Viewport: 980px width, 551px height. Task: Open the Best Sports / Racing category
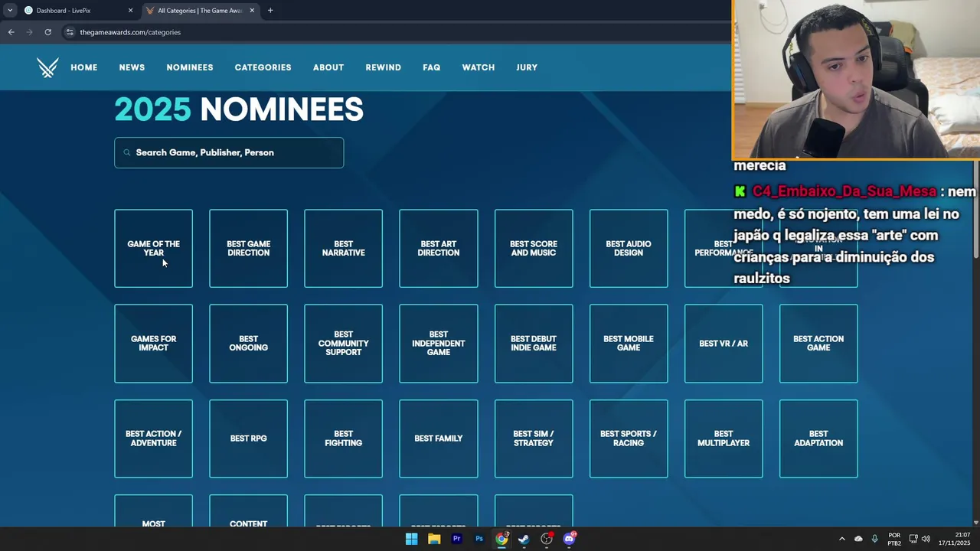pos(629,439)
